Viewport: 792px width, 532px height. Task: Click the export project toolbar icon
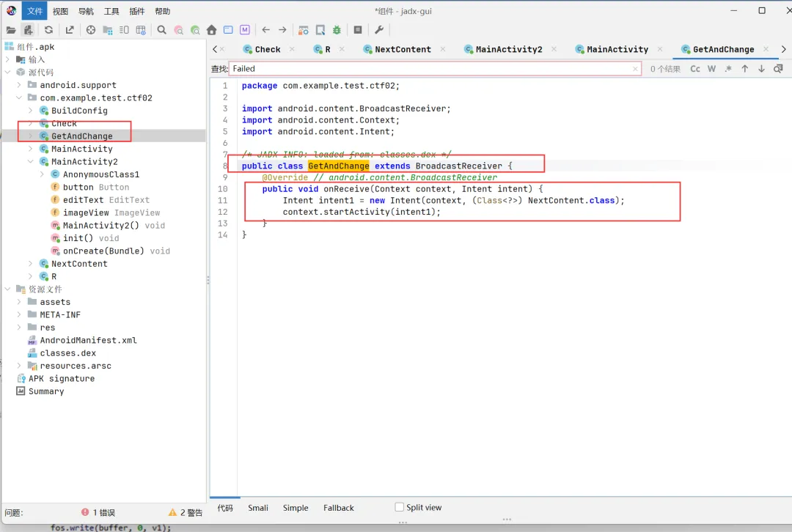[70, 30]
